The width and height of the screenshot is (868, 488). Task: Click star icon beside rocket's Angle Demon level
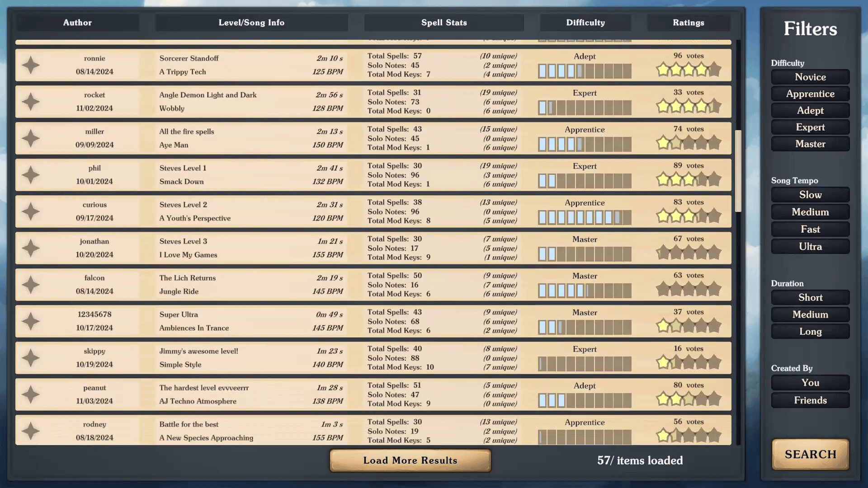coord(31,102)
